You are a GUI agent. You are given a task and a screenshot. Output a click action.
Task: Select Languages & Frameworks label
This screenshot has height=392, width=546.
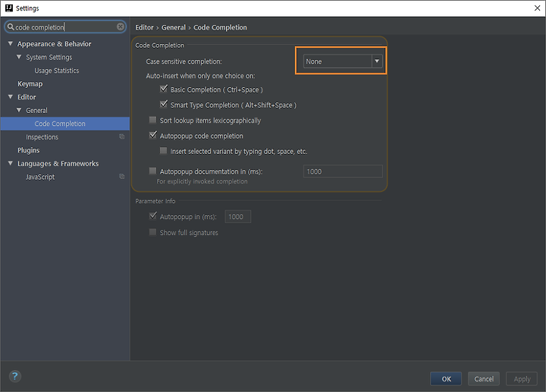tap(58, 164)
